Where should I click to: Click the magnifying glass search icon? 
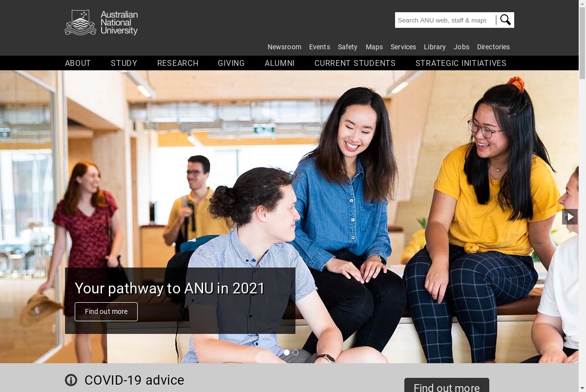click(505, 20)
